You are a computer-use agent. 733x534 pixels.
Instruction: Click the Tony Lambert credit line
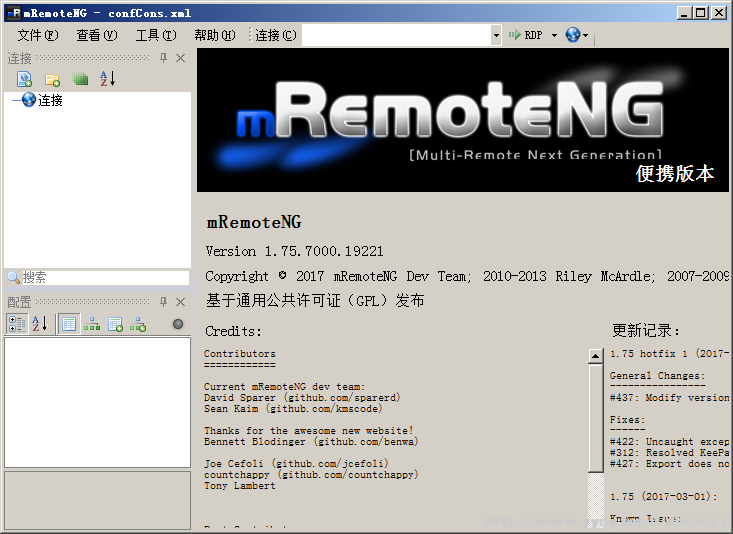click(x=239, y=486)
